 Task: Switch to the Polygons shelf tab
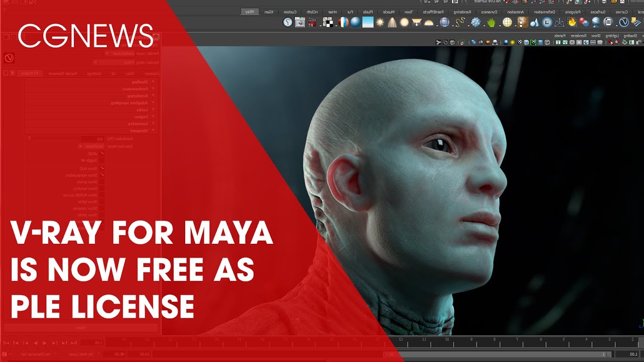573,12
